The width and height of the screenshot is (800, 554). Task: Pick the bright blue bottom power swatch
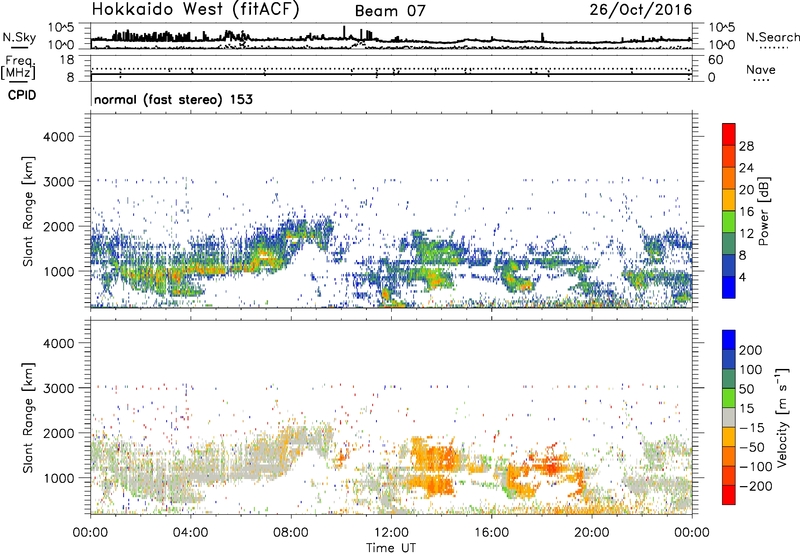[x=729, y=287]
